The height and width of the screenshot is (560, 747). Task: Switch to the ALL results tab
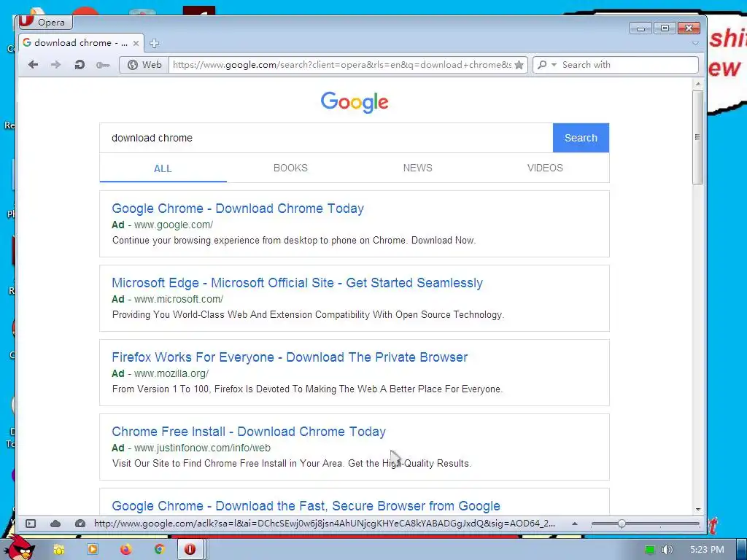point(163,168)
